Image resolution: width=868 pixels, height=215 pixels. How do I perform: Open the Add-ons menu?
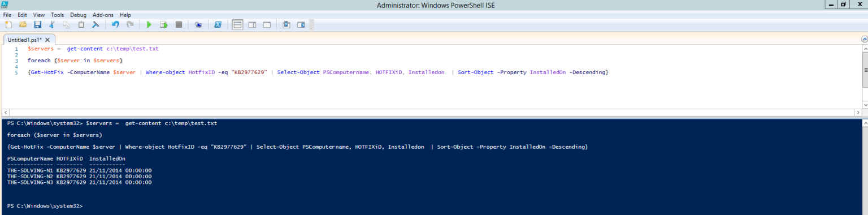(104, 15)
